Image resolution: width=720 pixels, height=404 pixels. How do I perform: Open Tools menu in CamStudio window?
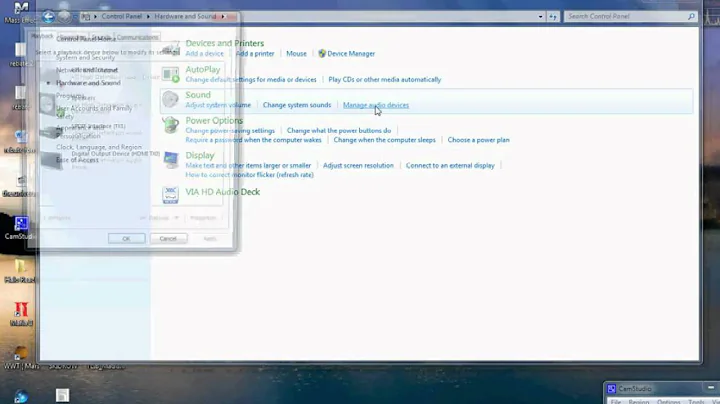tap(696, 401)
